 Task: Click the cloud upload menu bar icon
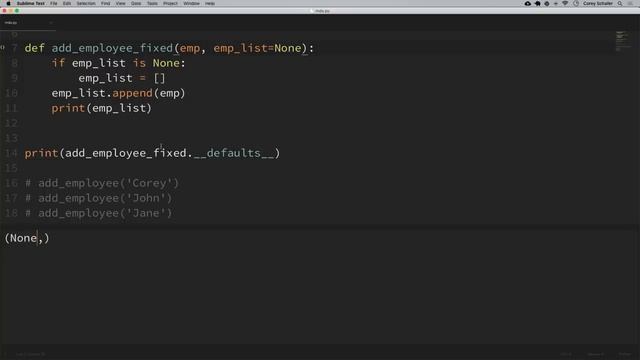click(x=528, y=3)
